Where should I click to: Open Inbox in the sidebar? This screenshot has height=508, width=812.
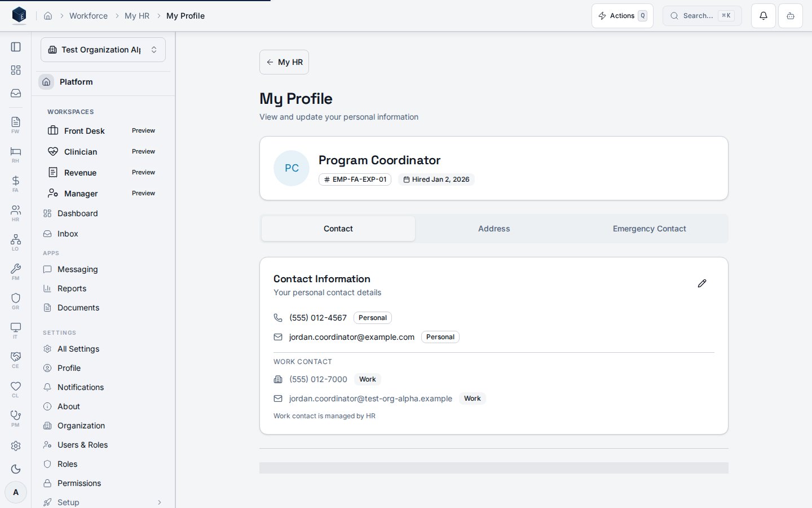pyautogui.click(x=103, y=234)
